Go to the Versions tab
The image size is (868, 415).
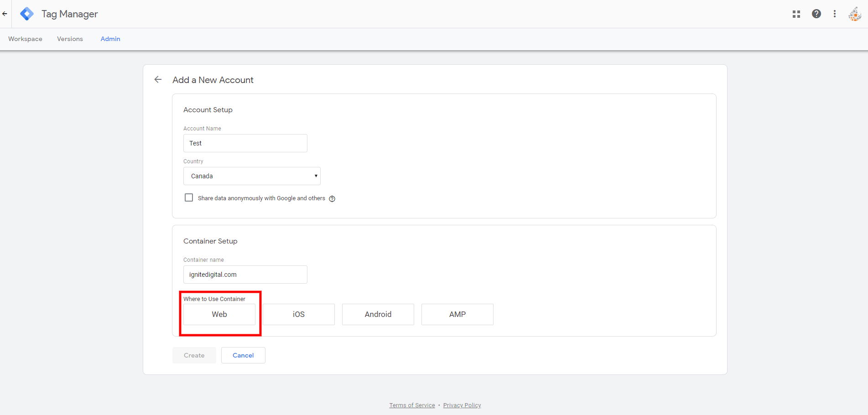[70, 39]
